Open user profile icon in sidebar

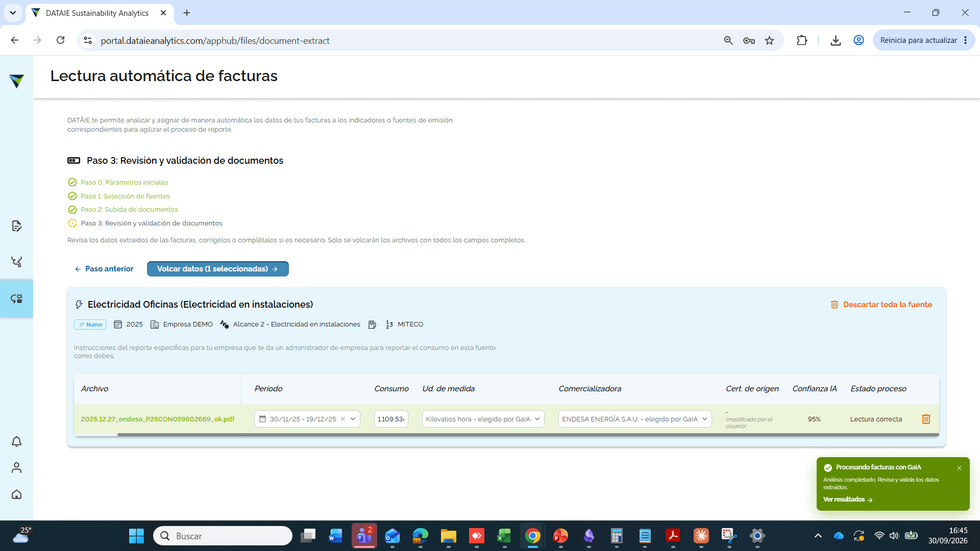(16, 467)
